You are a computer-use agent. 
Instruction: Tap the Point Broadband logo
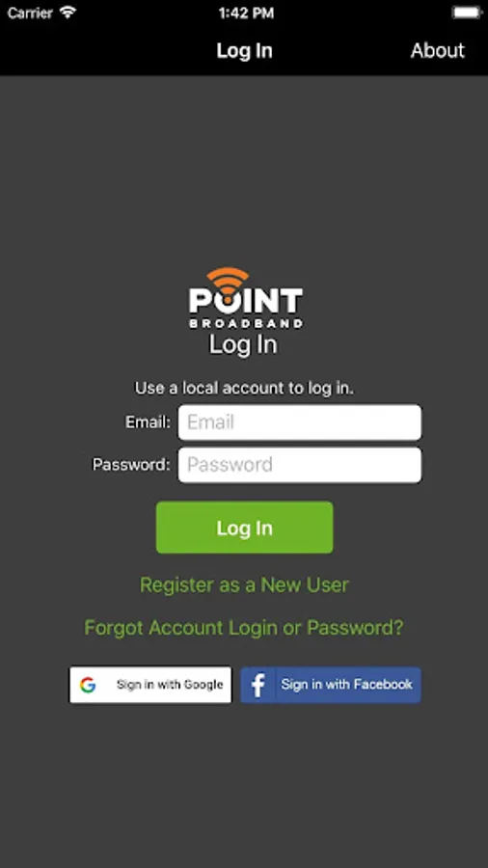pos(246,298)
